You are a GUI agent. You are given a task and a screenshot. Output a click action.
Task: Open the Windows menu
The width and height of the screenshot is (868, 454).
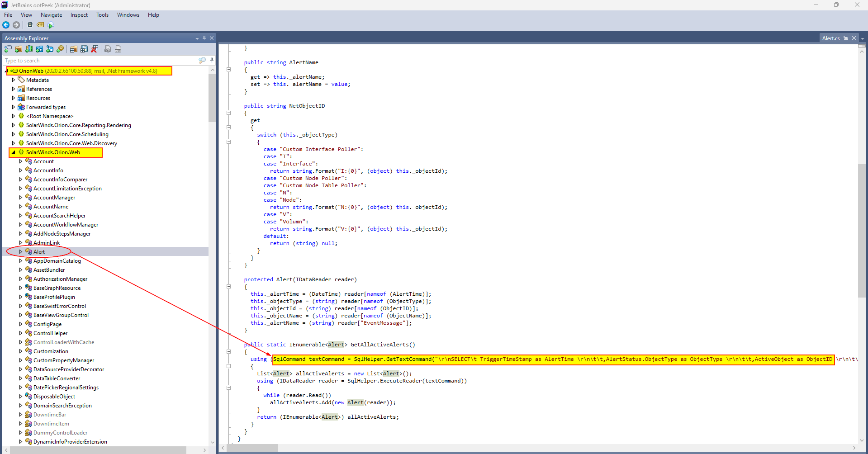[x=128, y=15]
